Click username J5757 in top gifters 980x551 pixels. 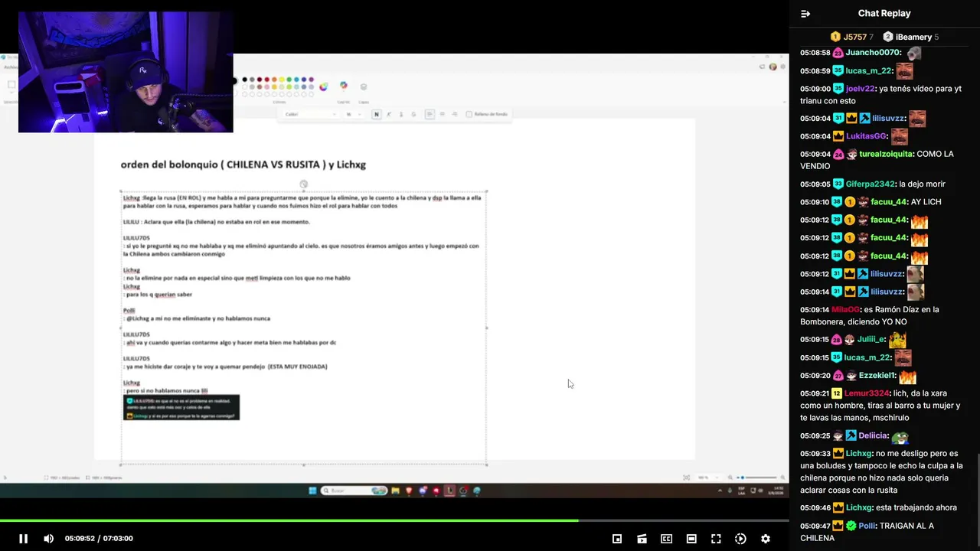tap(855, 37)
